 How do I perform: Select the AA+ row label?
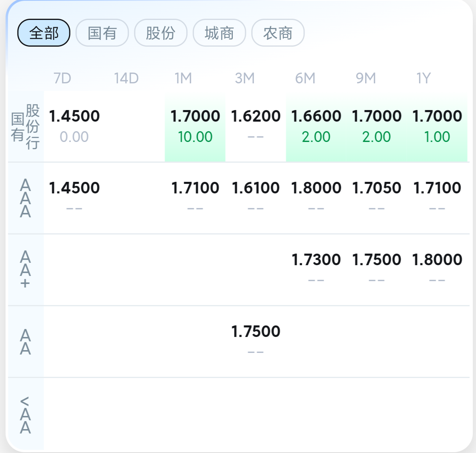pyautogui.click(x=26, y=270)
